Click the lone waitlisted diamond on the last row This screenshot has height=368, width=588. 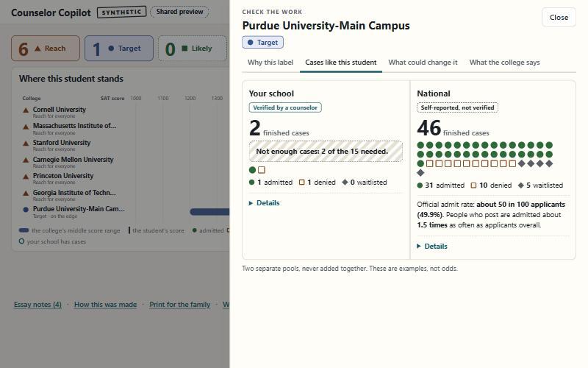(x=420, y=173)
